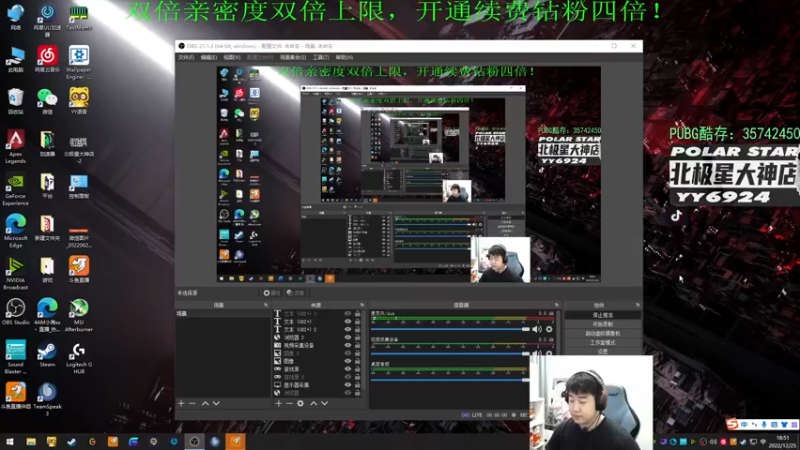The image size is (800, 450).
Task: Open 编辑(E) menu in OBS
Action: [x=209, y=58]
